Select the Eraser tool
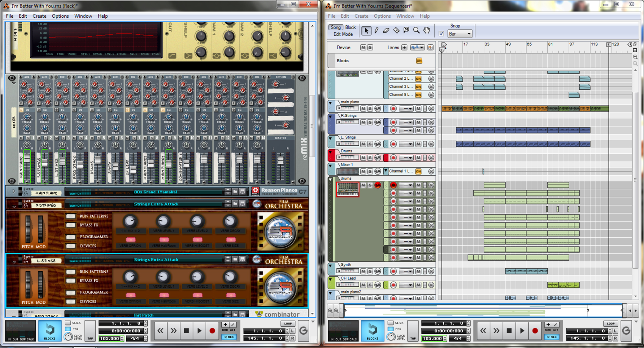 pos(386,30)
